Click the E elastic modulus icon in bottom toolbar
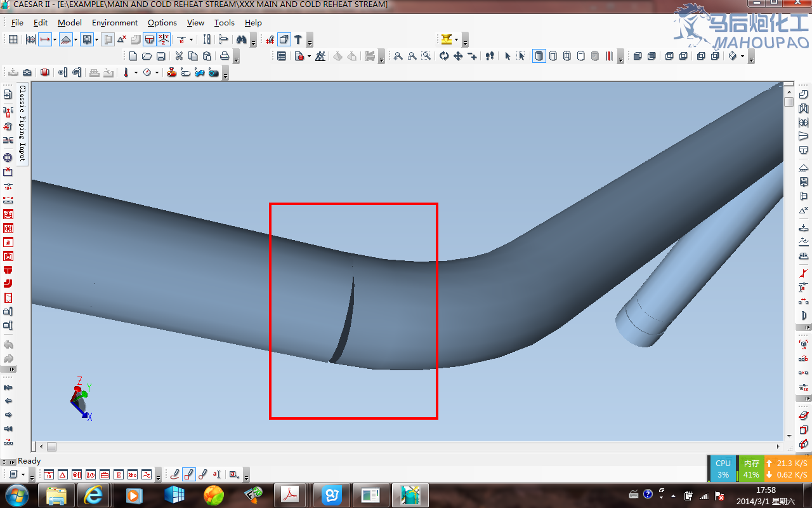812x508 pixels. (x=119, y=474)
